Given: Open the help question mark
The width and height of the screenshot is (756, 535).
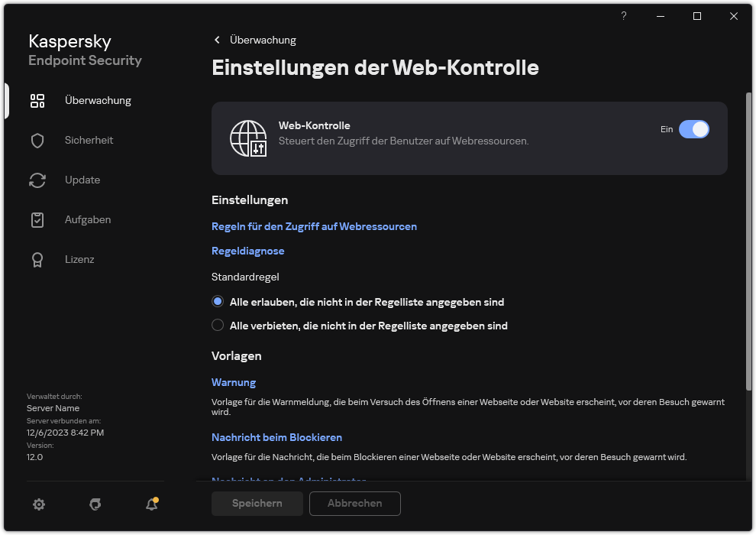Looking at the screenshot, I should pos(623,15).
